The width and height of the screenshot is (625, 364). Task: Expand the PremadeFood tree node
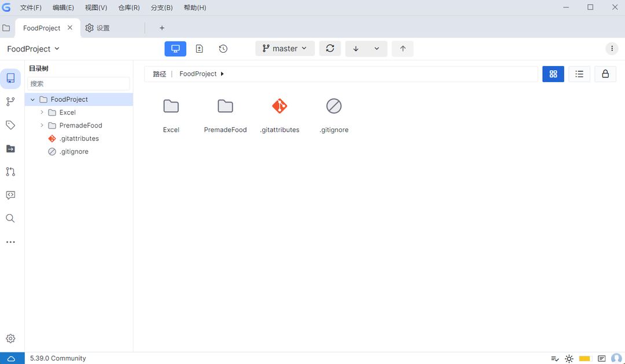(42, 125)
